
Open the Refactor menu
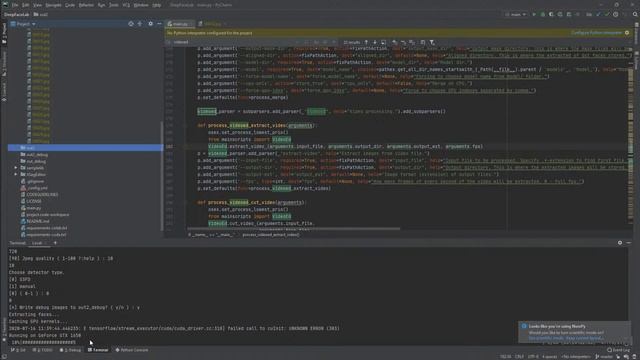(86, 5)
